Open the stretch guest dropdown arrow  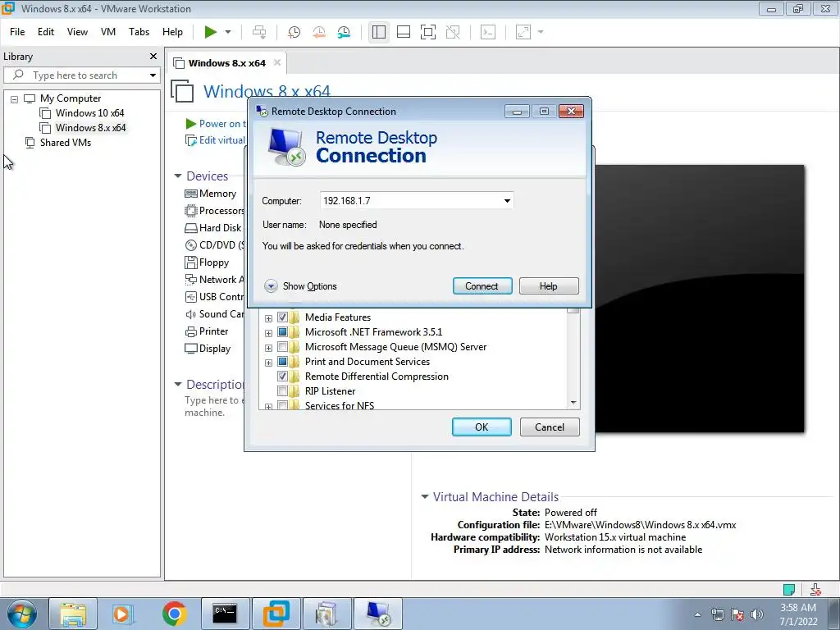coord(541,32)
